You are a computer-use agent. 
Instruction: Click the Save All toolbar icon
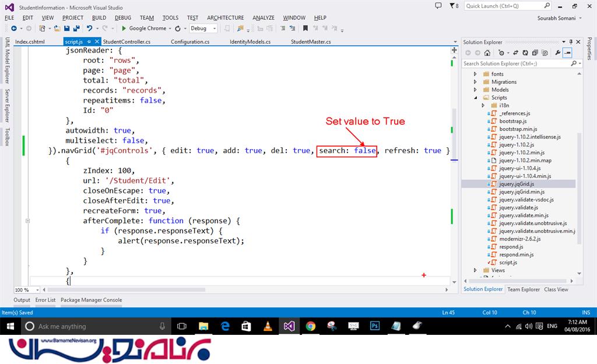[x=76, y=28]
